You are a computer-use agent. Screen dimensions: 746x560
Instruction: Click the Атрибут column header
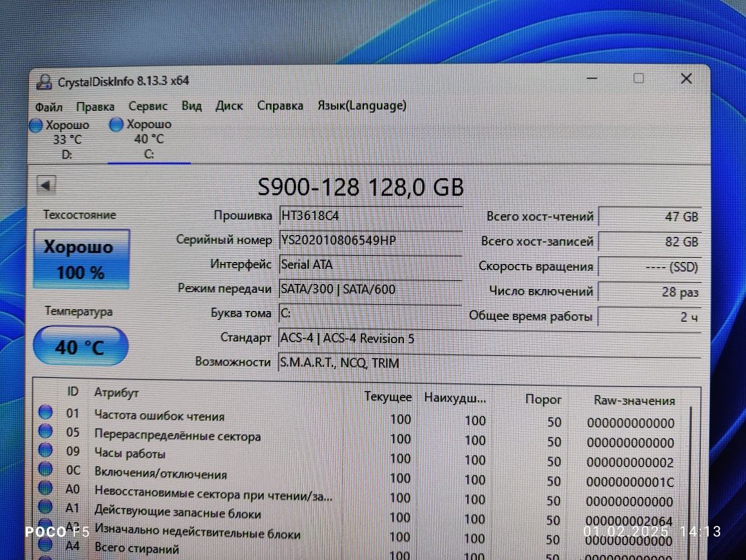(116, 392)
